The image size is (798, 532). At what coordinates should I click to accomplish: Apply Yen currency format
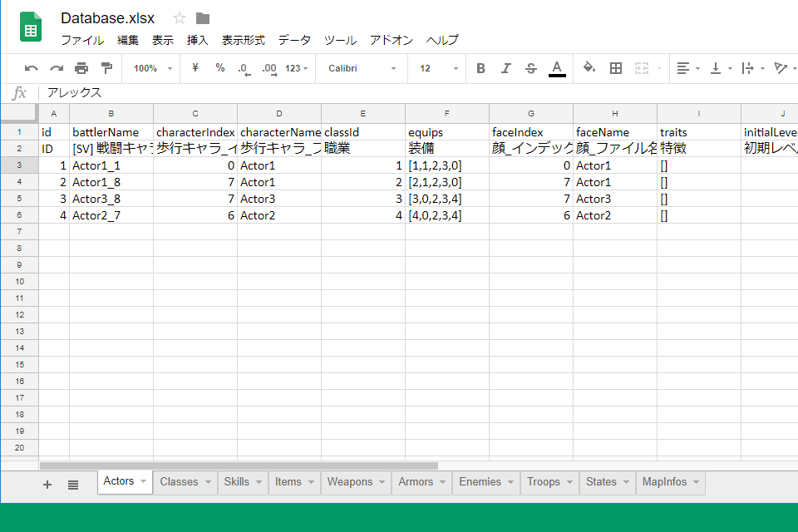pyautogui.click(x=195, y=67)
